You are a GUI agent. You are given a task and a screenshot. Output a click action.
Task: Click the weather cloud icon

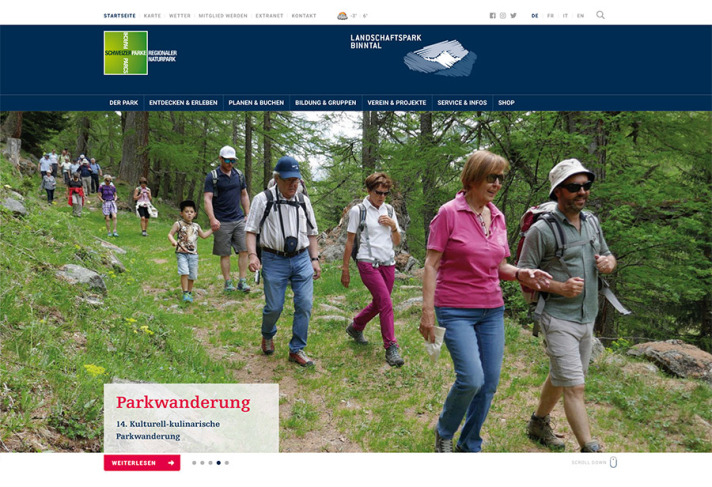point(342,16)
